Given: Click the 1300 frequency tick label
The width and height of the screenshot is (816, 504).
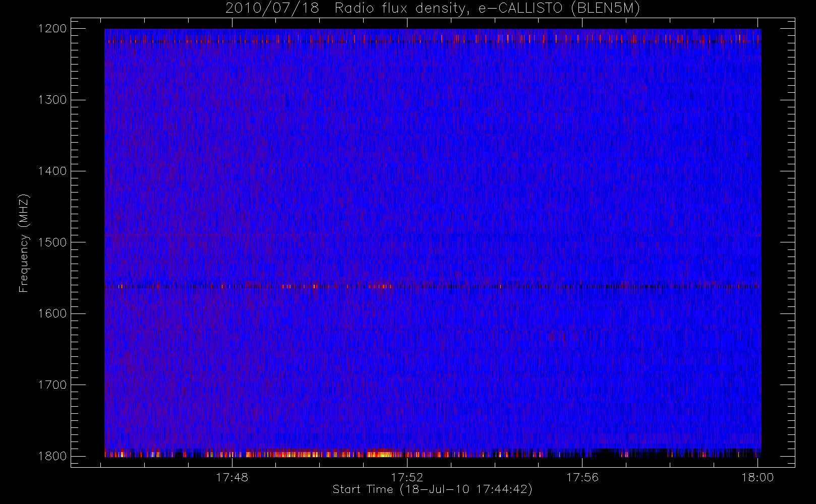Looking at the screenshot, I should coord(52,100).
